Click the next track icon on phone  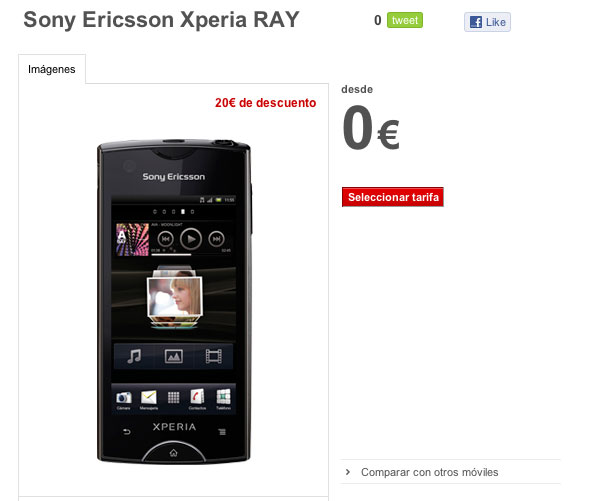click(217, 239)
